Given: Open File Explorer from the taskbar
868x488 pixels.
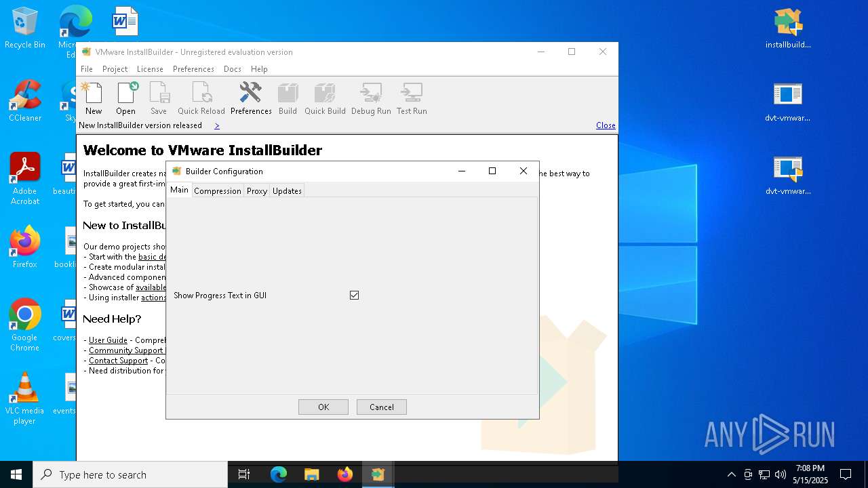Looking at the screenshot, I should (312, 474).
